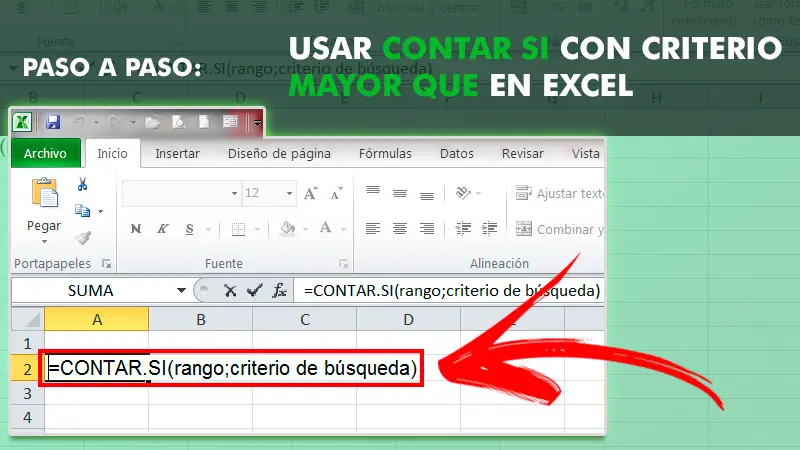This screenshot has width=800, height=450.
Task: Increase indent icon
Action: [x=489, y=229]
